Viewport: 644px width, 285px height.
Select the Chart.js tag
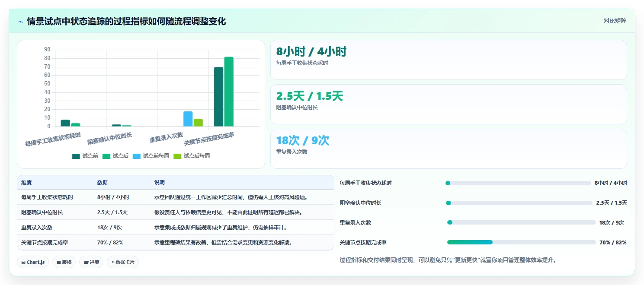pos(33,262)
